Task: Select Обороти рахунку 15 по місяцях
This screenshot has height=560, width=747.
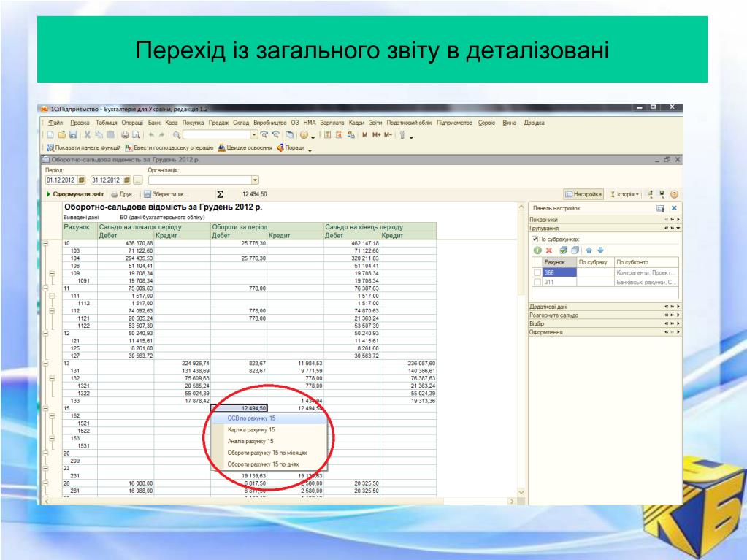Action: 269,453
